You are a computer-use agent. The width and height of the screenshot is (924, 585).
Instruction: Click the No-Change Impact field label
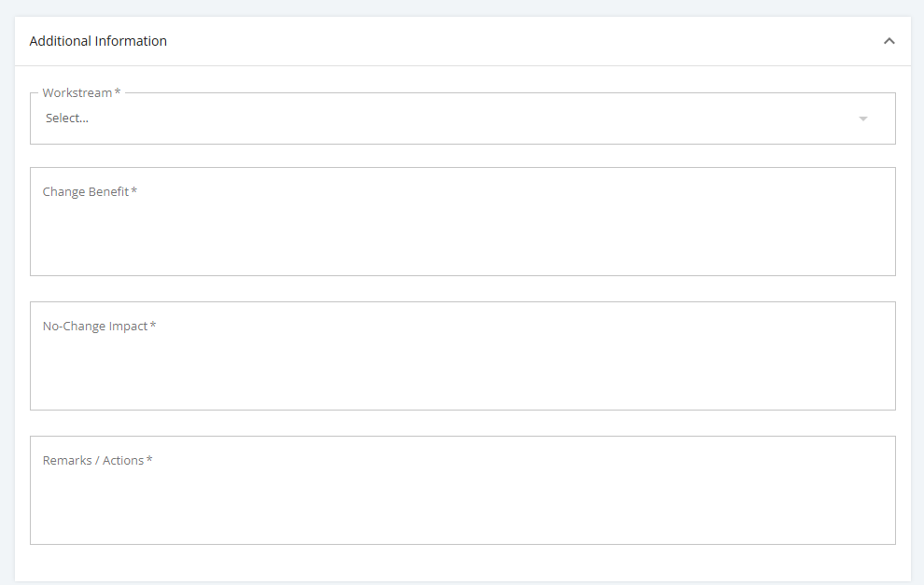tap(95, 327)
